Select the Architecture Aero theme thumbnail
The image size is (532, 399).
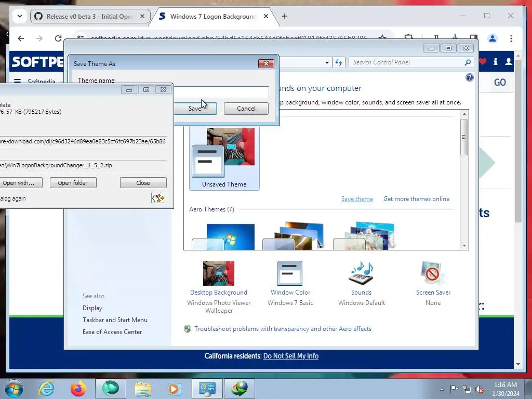point(294,236)
